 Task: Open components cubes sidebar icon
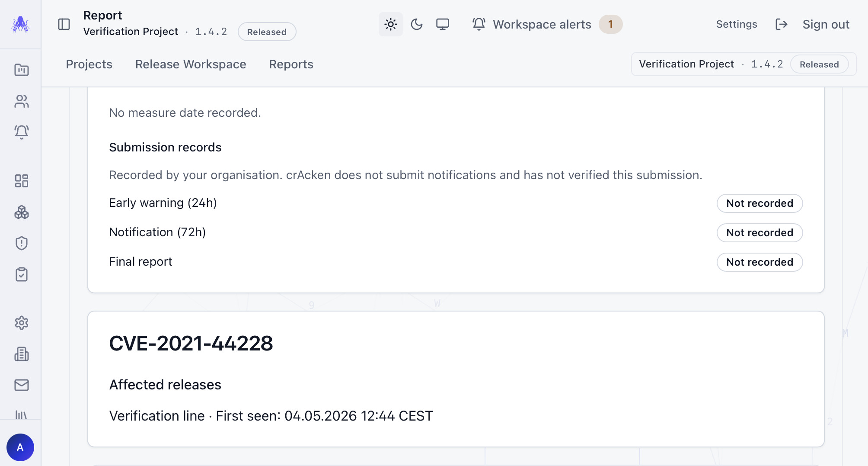[x=21, y=212]
